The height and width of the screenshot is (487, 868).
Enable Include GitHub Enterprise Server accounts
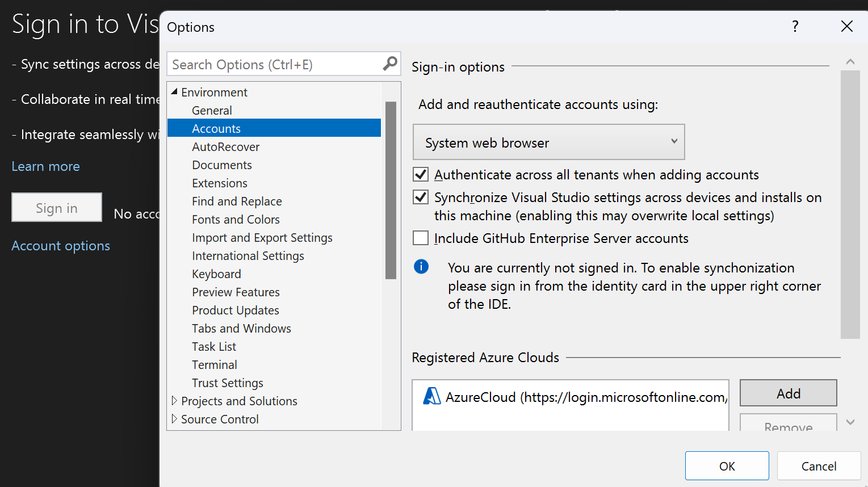coord(421,238)
